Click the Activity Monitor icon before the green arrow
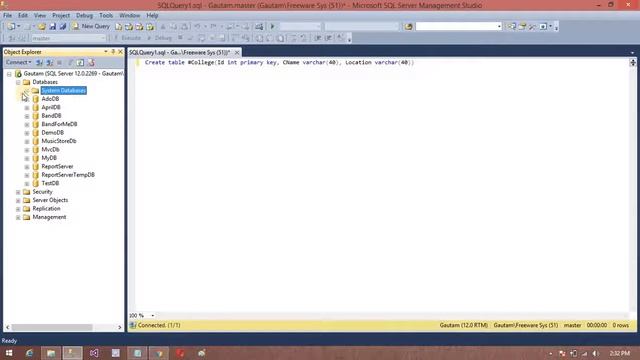640x360 pixels. 259,27
